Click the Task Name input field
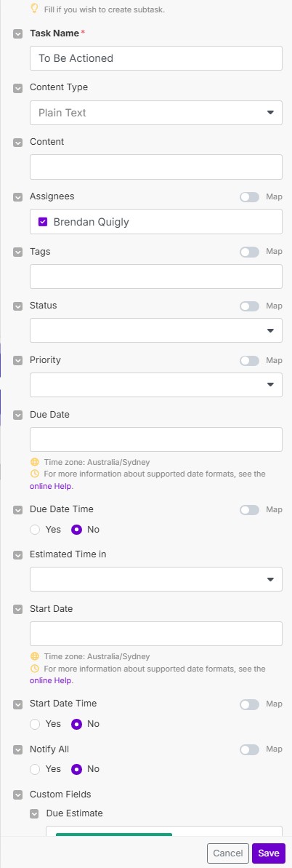This screenshot has height=868, width=292. point(156,58)
